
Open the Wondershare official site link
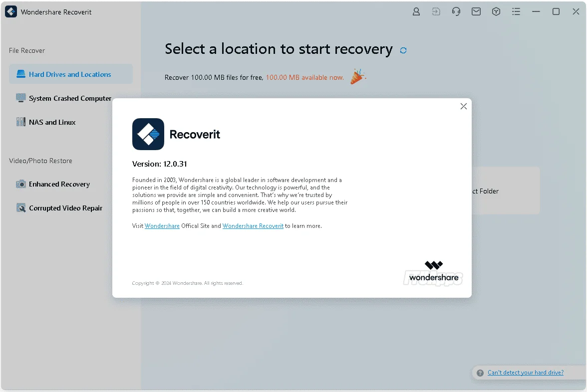pos(162,226)
